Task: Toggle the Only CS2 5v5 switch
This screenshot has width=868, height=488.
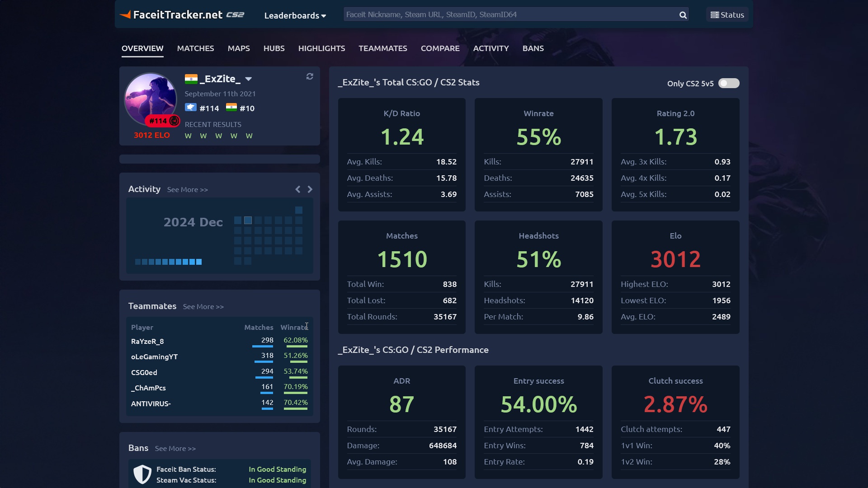Action: (729, 83)
